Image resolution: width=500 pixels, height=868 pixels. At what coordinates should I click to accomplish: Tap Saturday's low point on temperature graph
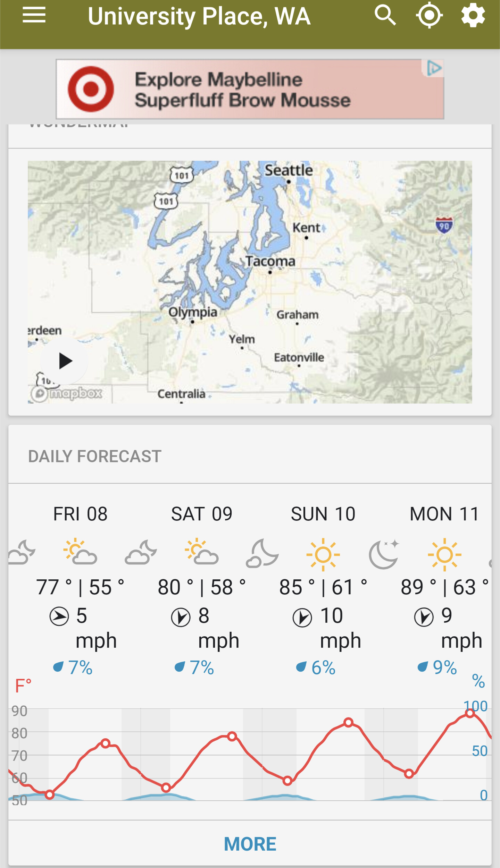click(x=166, y=788)
